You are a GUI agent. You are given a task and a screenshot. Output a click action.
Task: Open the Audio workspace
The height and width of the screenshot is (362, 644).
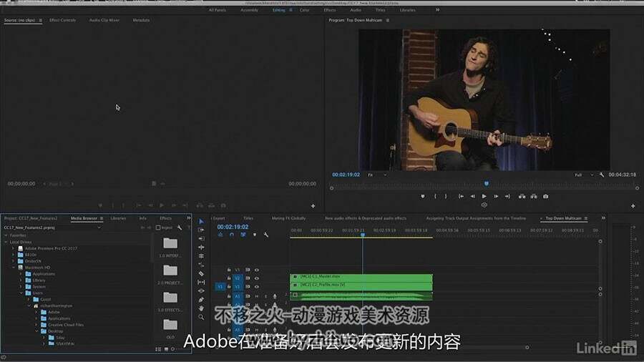[x=356, y=10]
